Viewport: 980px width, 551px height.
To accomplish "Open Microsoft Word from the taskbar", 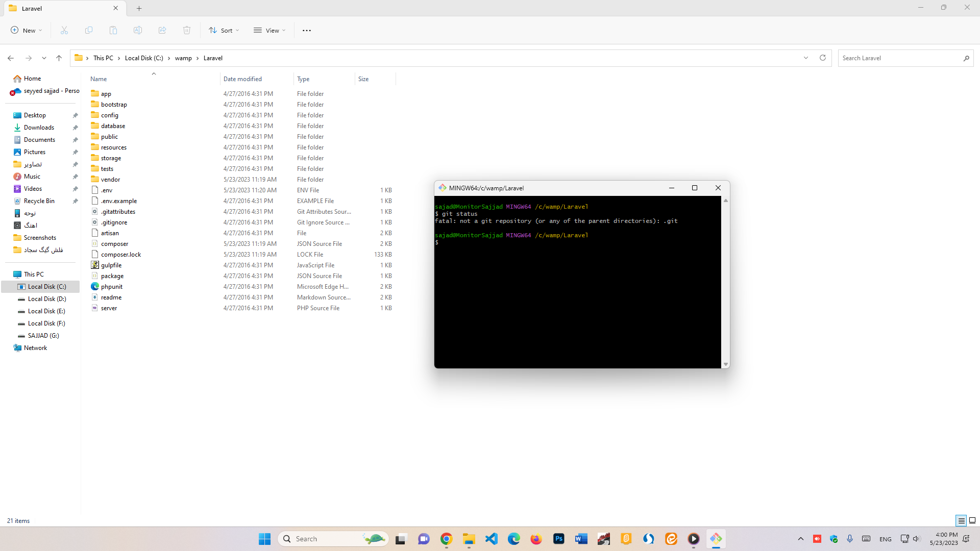I will [581, 539].
